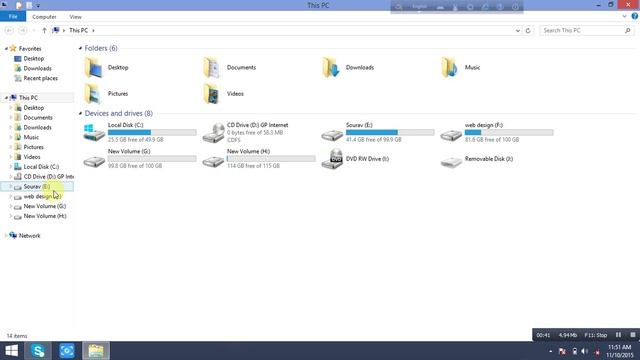Open the Pictures folder icon in main pane
The image size is (640, 360).
point(93,93)
